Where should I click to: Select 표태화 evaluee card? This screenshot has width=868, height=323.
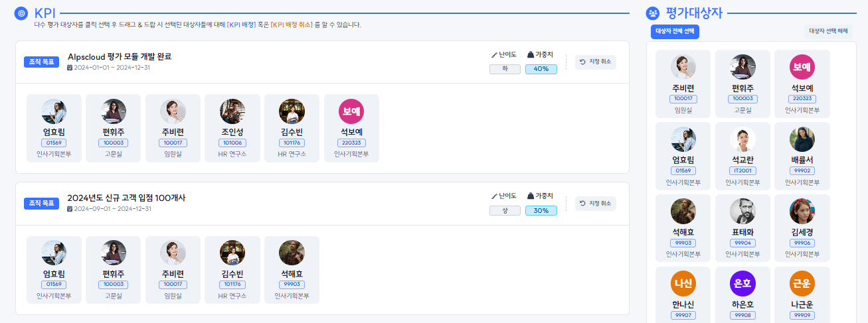point(742,228)
